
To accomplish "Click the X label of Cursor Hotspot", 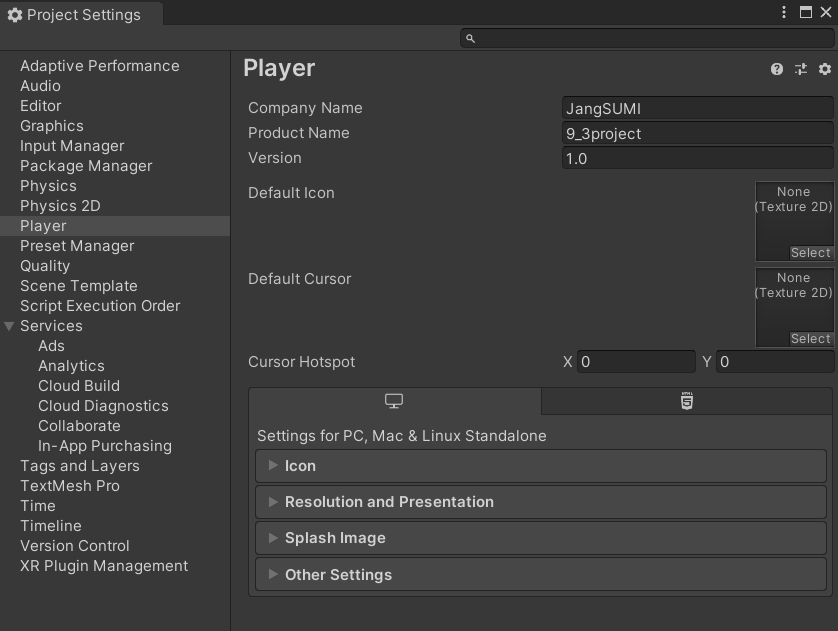I will click(568, 362).
